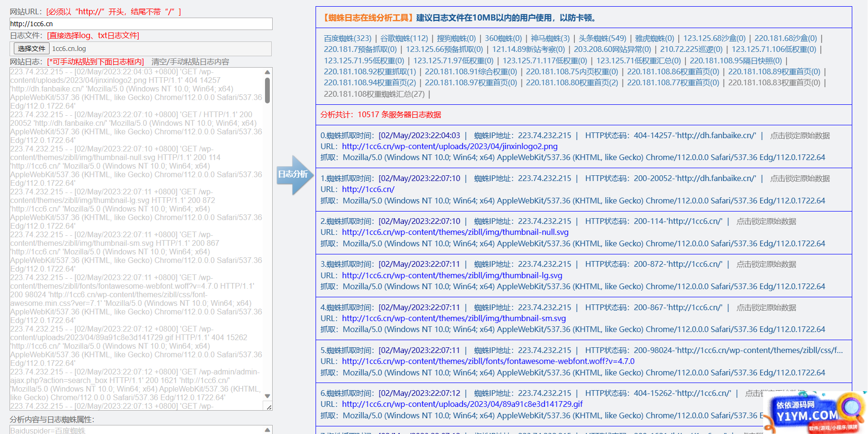Click the 分析共计: 10517 summary text
This screenshot has width=868, height=434.
(380, 114)
